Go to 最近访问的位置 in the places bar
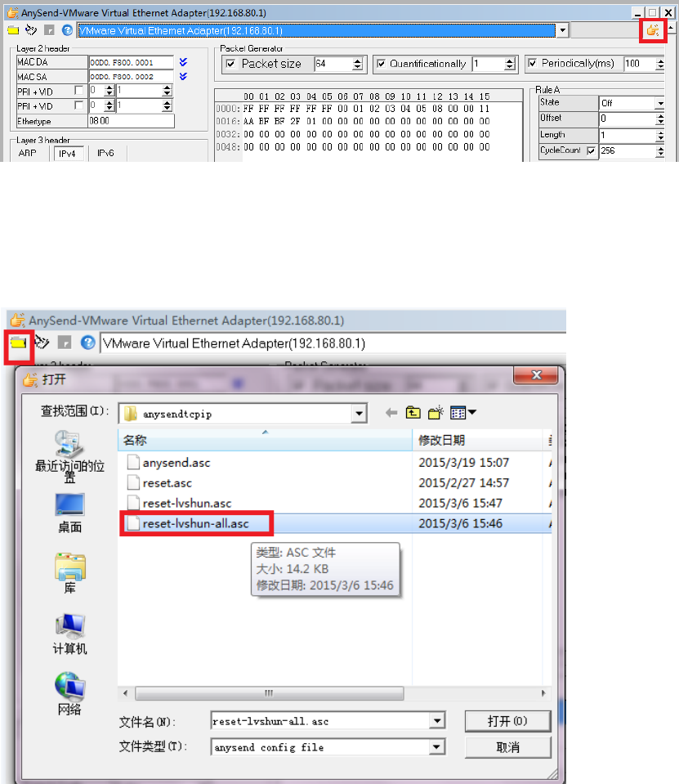The height and width of the screenshot is (784, 679). click(x=69, y=456)
